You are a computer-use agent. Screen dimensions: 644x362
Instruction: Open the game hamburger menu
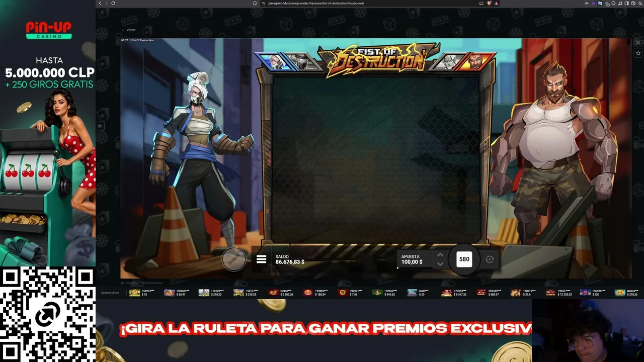[x=261, y=259]
